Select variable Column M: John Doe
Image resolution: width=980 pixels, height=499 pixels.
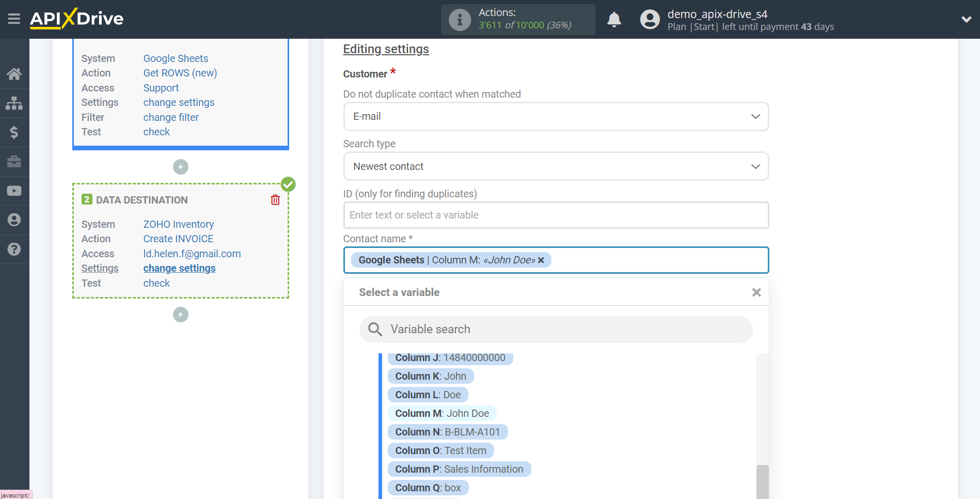pos(442,414)
